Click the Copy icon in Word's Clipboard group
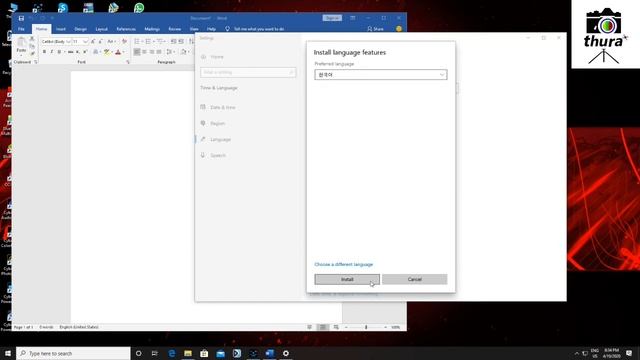 point(32,46)
